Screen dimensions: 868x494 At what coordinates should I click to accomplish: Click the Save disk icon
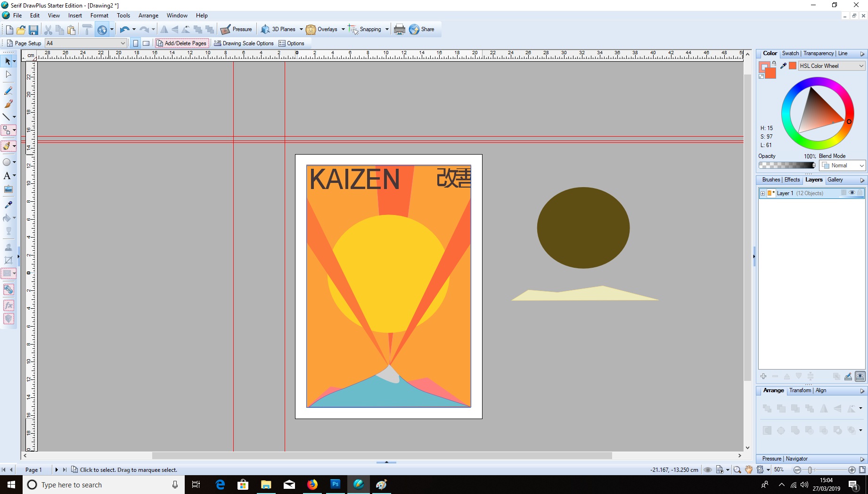(x=33, y=30)
